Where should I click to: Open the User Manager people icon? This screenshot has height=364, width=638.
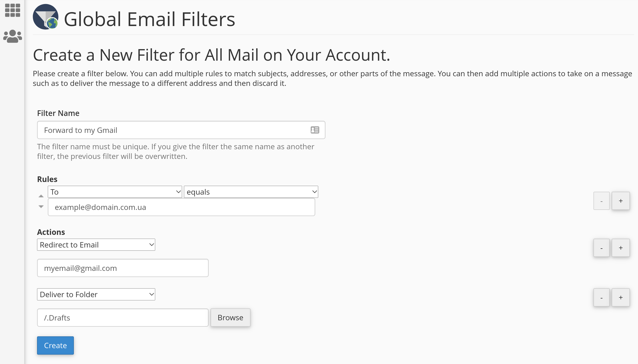(12, 36)
